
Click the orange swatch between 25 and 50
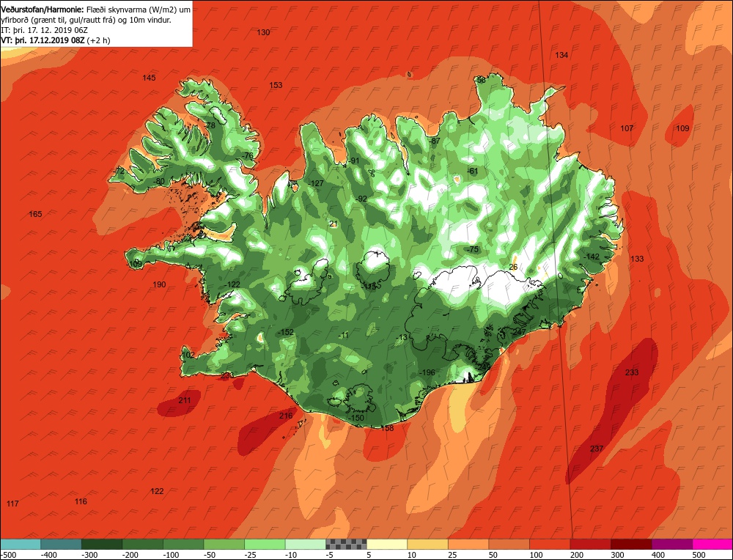click(x=468, y=544)
